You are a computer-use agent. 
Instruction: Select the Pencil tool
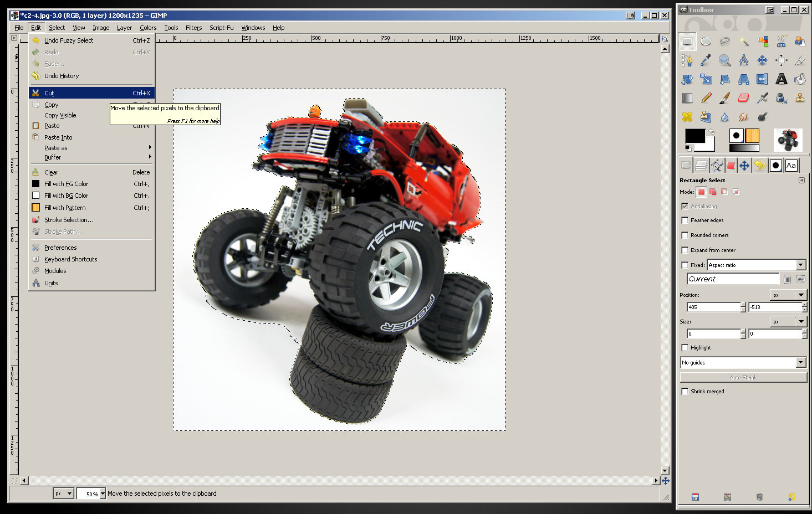[706, 98]
